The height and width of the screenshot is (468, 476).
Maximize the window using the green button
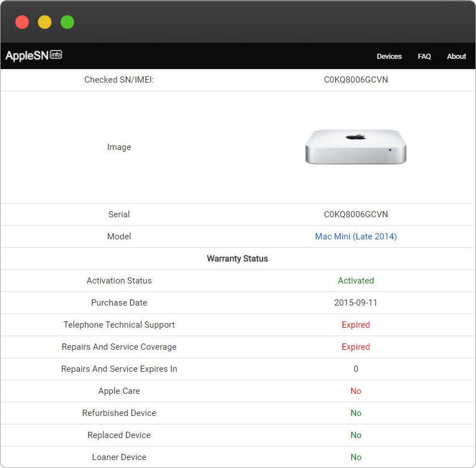coord(67,22)
